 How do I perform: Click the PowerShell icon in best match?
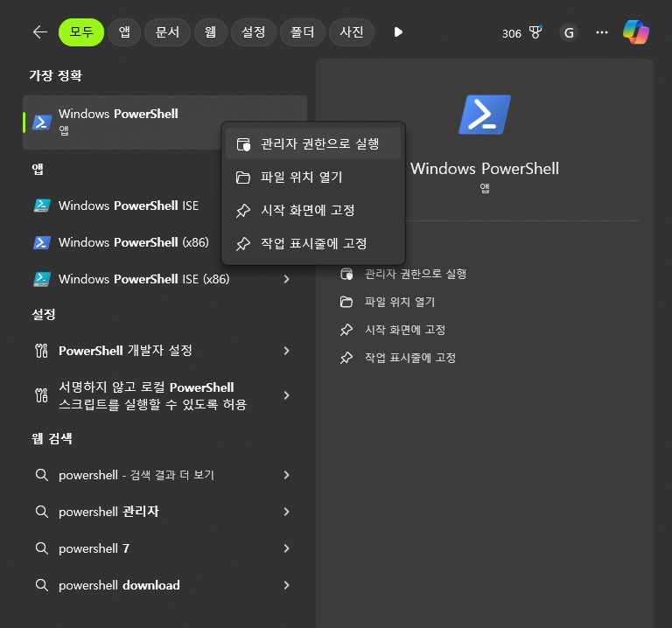click(x=42, y=122)
